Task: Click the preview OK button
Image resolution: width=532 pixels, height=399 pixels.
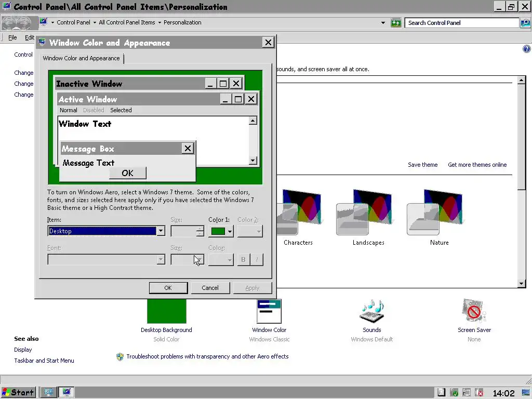Action: [x=128, y=173]
